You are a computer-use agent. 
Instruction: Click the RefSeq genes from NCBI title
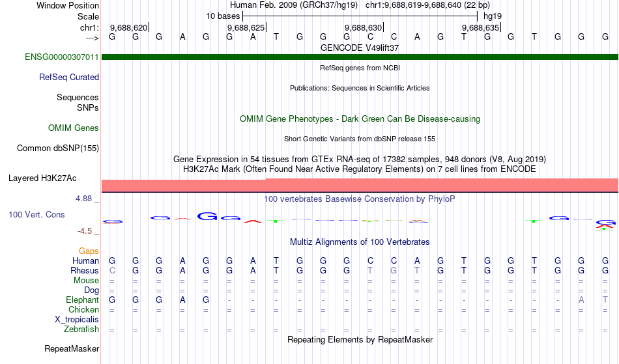360,68
